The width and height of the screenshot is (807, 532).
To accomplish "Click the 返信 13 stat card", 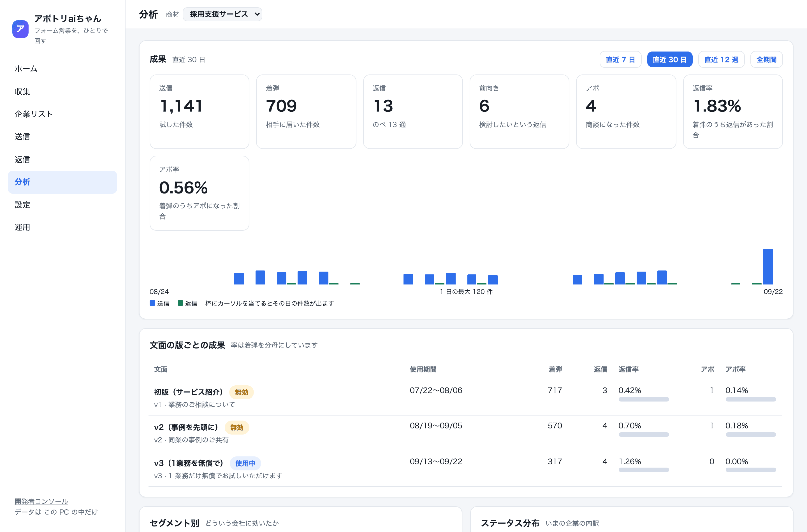I will click(413, 112).
